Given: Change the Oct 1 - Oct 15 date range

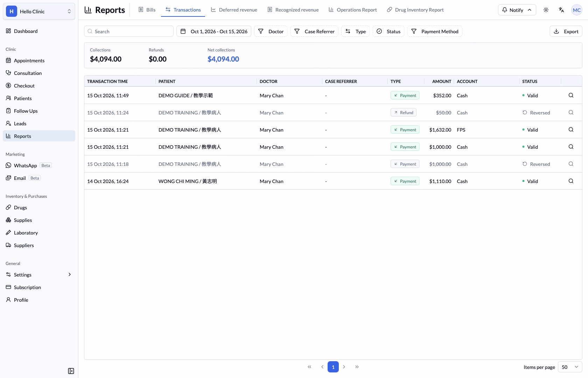Looking at the screenshot, I should click(x=214, y=31).
